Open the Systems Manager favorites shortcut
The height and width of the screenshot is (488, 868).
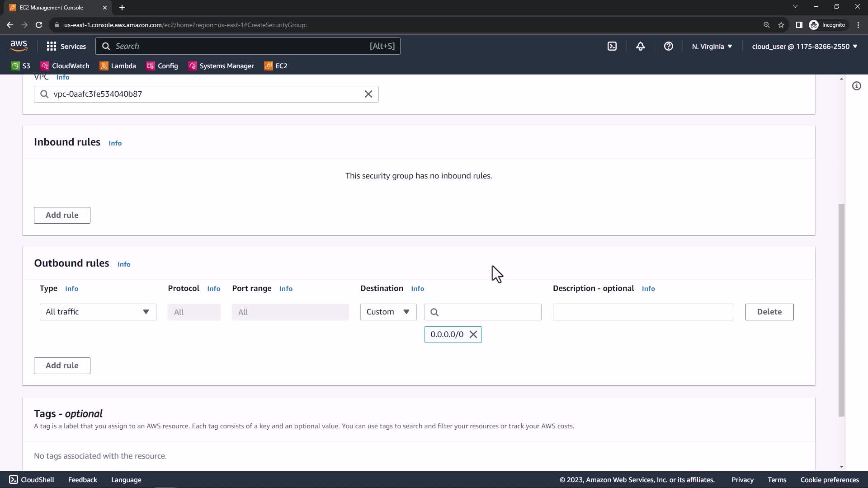click(221, 66)
